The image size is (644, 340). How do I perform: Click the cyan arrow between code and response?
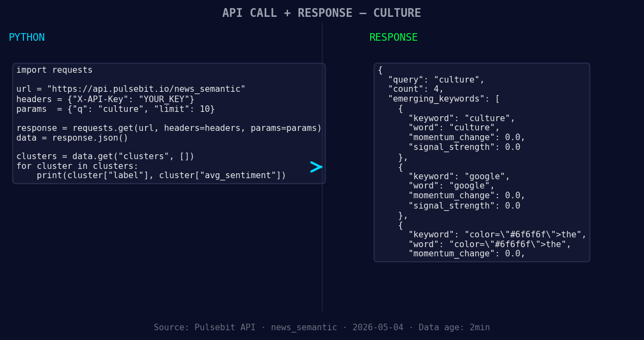coord(316,167)
